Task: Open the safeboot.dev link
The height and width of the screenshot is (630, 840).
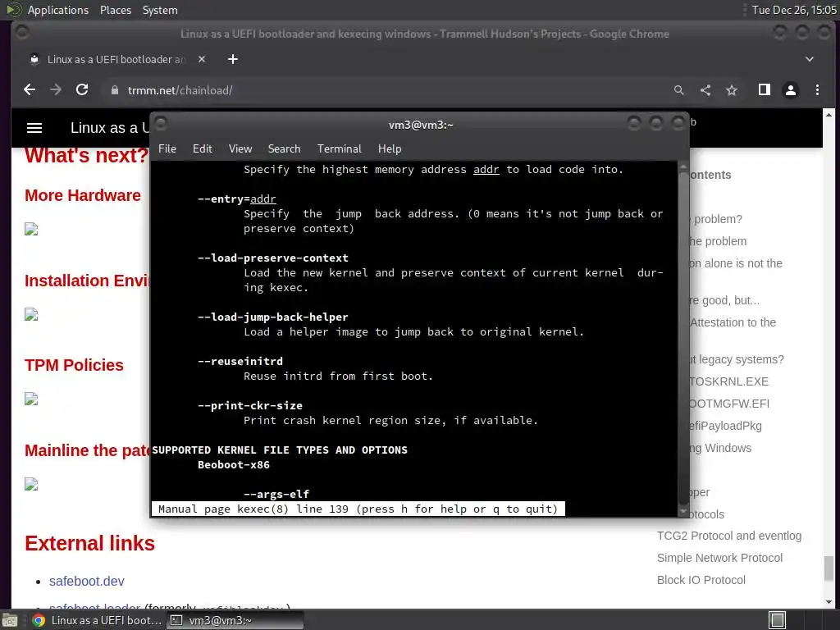Action: click(x=87, y=582)
